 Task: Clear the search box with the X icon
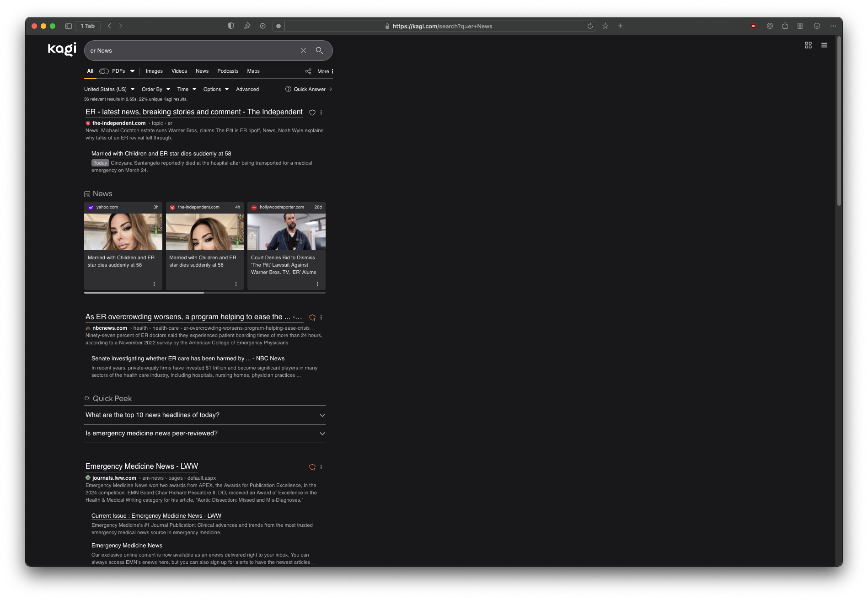(x=303, y=50)
